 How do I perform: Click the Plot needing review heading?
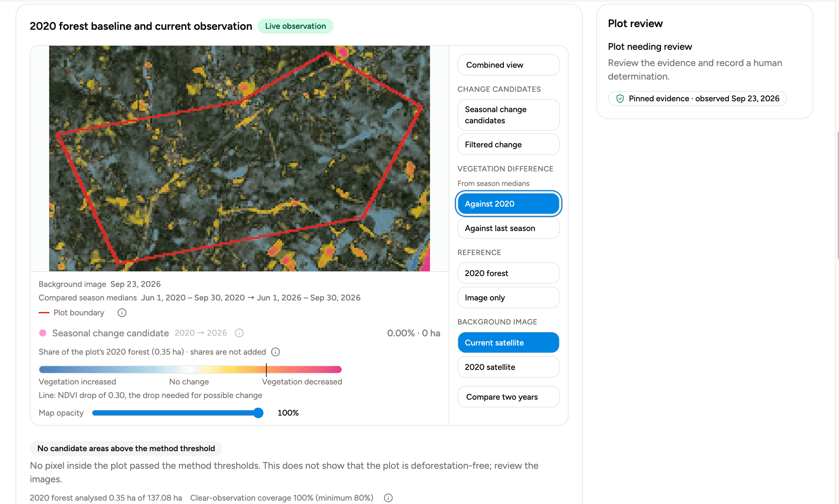(x=650, y=46)
